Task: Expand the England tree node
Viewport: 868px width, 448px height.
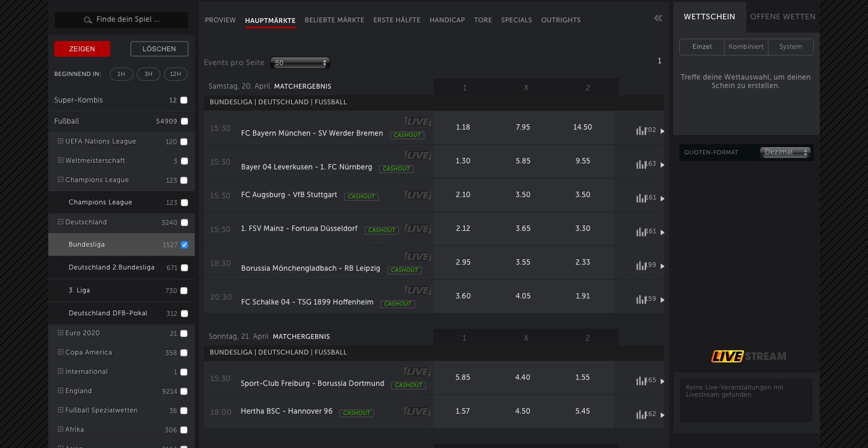Action: (60, 391)
